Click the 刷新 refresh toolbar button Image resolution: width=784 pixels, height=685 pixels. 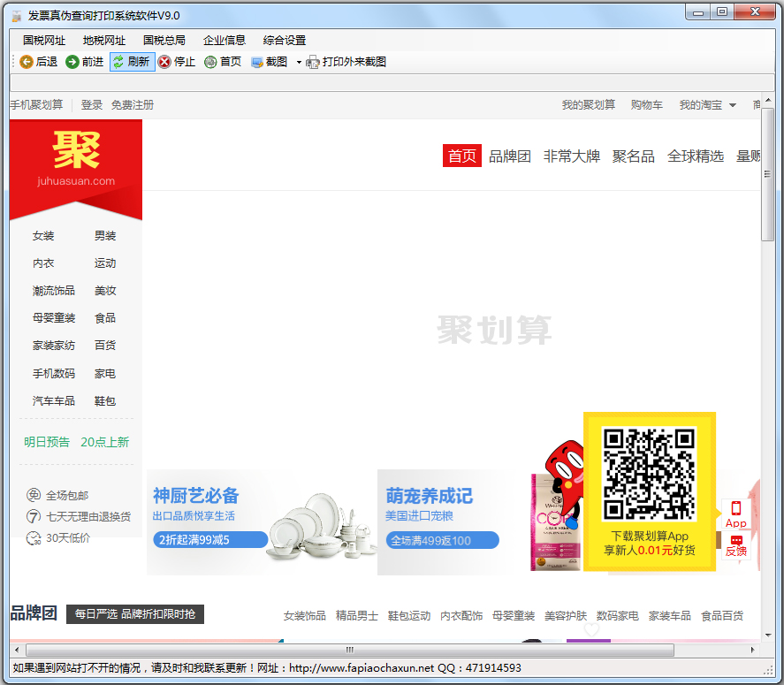(x=133, y=62)
